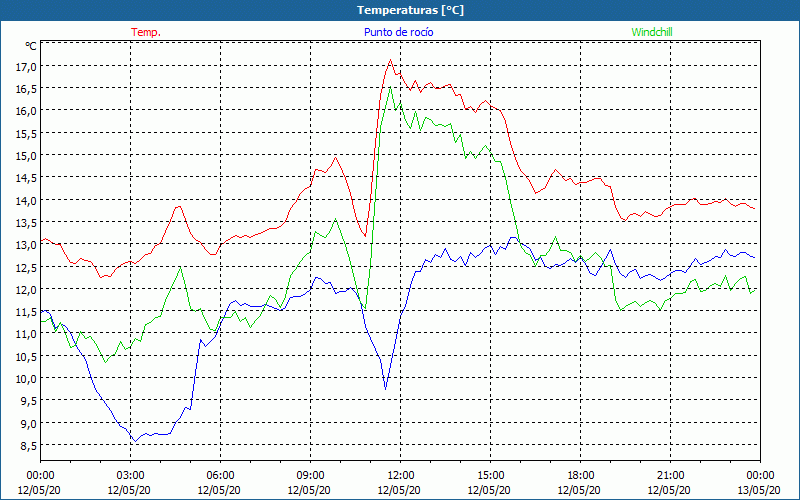Click the 16,5 y-axis value
800x500 pixels.
(x=27, y=89)
